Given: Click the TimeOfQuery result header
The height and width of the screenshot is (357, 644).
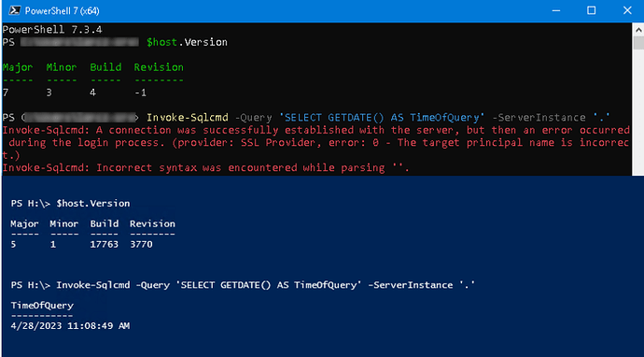Looking at the screenshot, I should 42,306.
